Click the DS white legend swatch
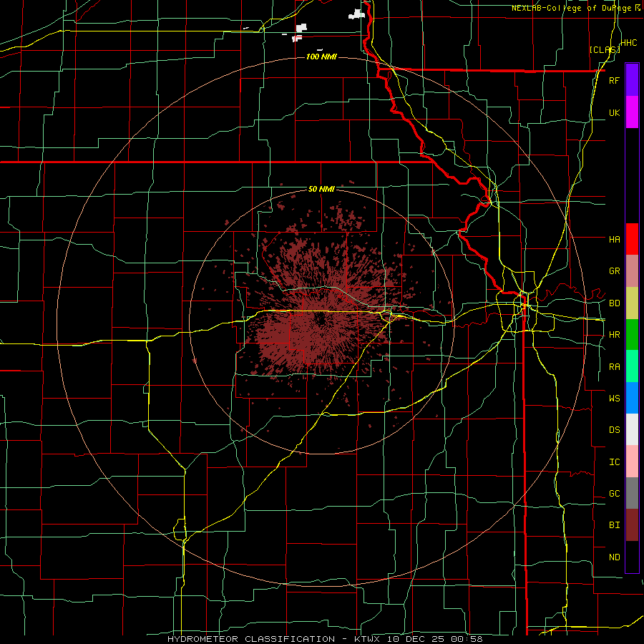Screen dimensions: 644x644 (x=632, y=429)
